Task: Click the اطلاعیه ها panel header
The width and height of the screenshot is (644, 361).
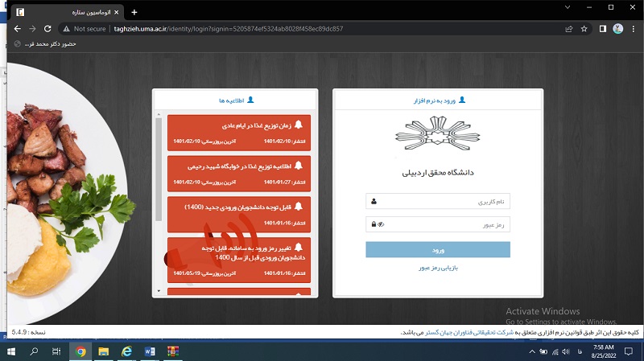Action: [236, 100]
